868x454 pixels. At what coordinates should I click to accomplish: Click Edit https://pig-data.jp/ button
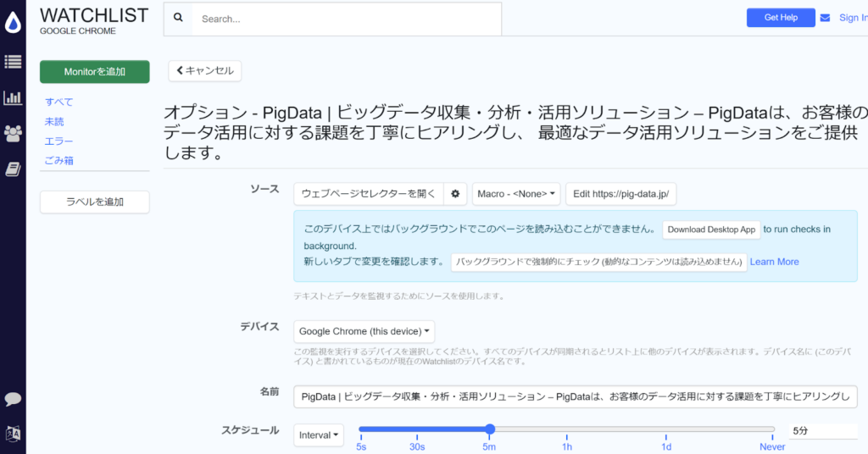point(620,194)
